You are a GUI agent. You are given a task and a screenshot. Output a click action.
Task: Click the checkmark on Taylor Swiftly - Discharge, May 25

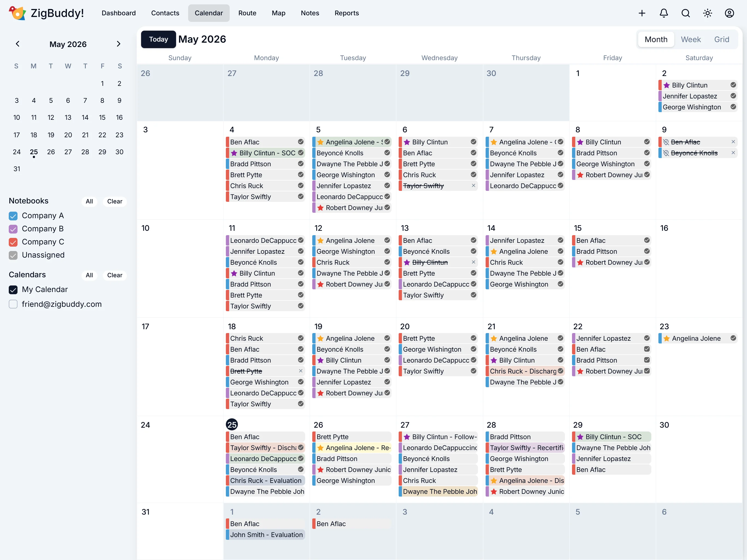300,448
